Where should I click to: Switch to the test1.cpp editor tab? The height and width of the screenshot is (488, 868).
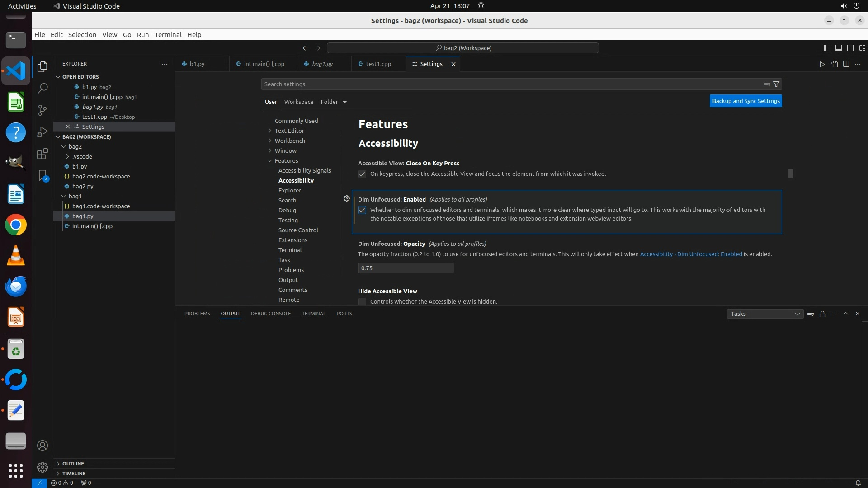tap(378, 64)
